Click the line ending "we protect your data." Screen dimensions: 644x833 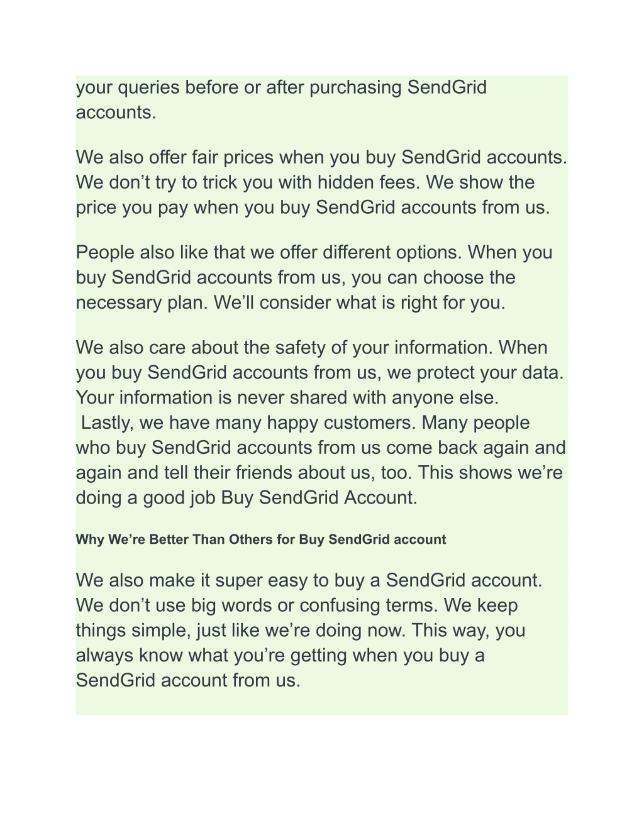click(x=319, y=372)
